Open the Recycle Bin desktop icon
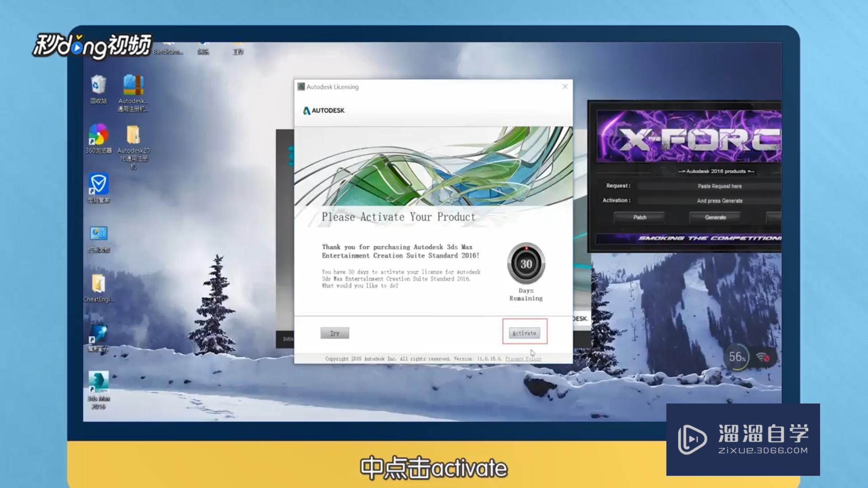Viewport: 868px width, 488px height. [99, 89]
